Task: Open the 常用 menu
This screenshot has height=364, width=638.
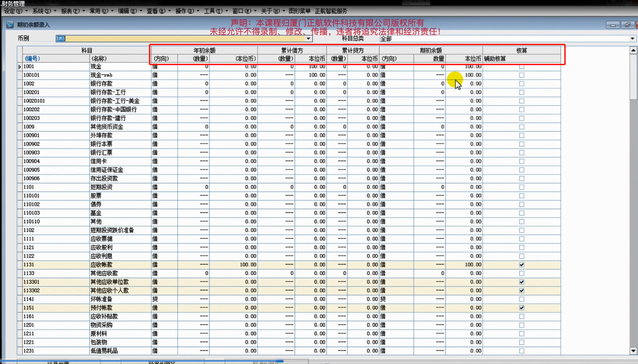Action: click(x=101, y=11)
